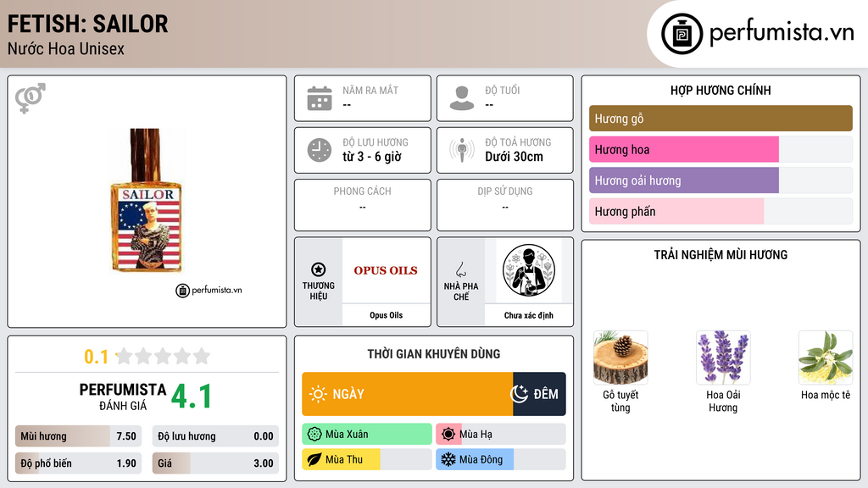
Task: Click the Mùi hương 7.50 rating bar
Action: tap(79, 436)
